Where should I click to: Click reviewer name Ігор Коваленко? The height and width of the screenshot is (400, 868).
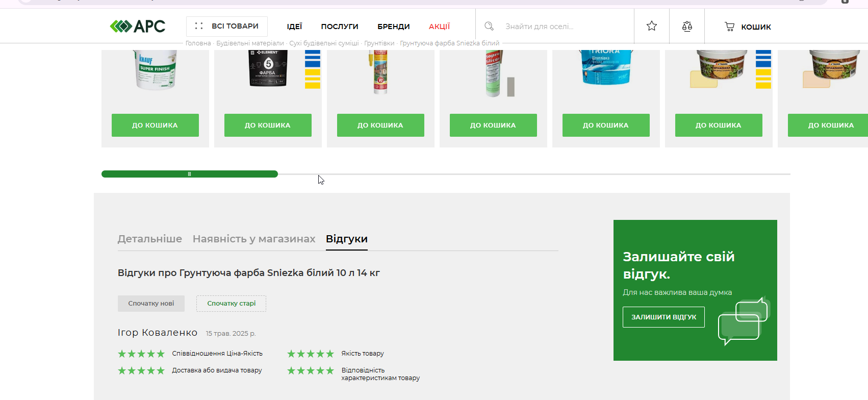tap(158, 333)
